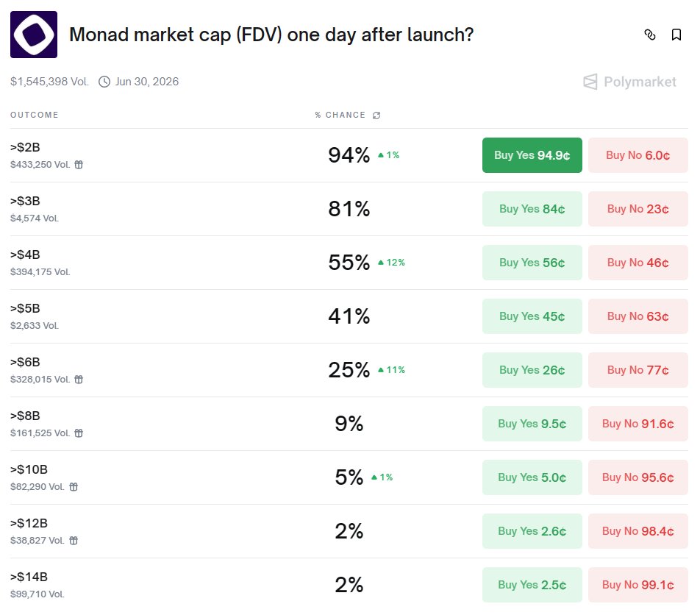Click the gift icon on the >$12B row
The width and height of the screenshot is (700, 615).
click(74, 541)
